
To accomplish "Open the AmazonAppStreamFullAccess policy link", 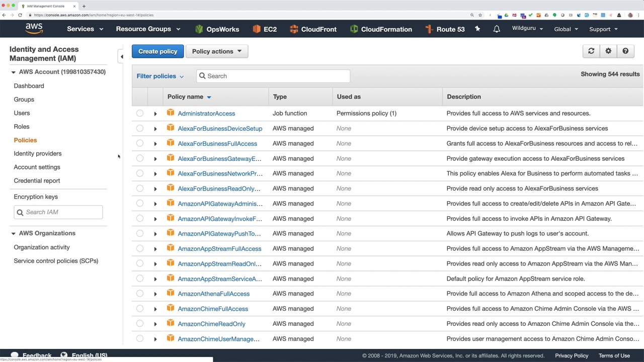I will (x=219, y=248).
